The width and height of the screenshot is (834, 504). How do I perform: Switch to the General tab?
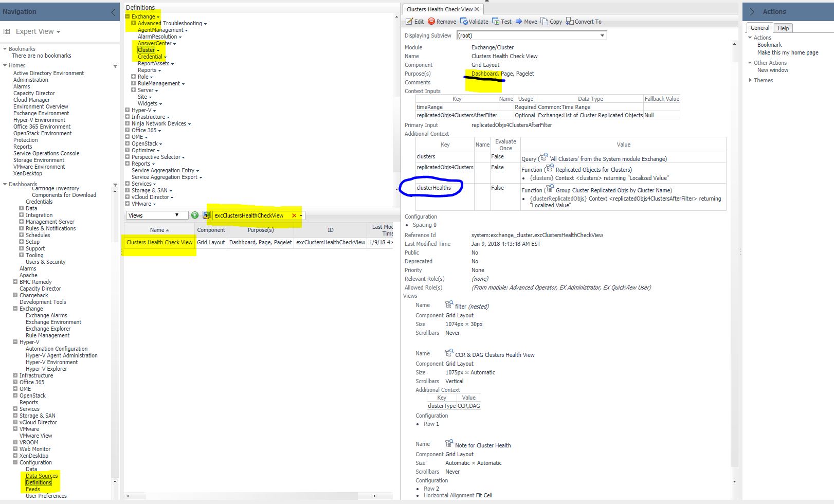pyautogui.click(x=759, y=28)
